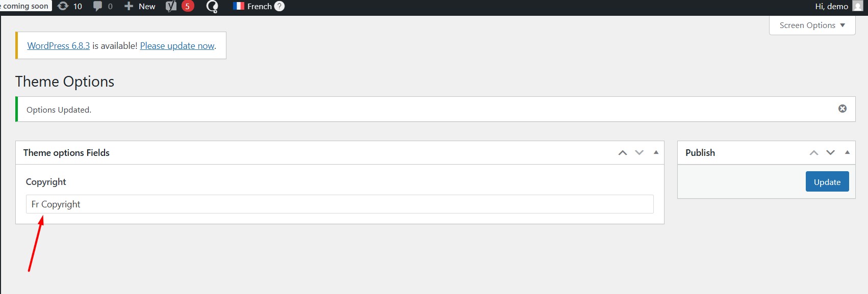The height and width of the screenshot is (294, 868).
Task: Toggle the Theme options Fields panel
Action: point(656,152)
